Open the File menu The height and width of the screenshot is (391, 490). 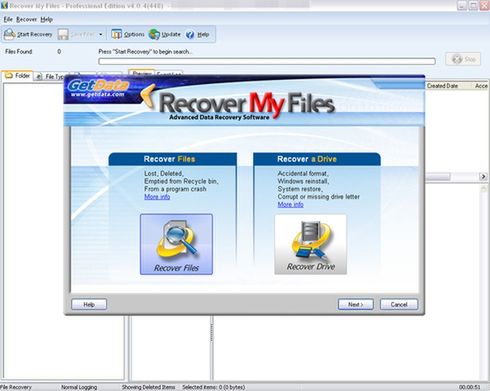click(x=8, y=19)
